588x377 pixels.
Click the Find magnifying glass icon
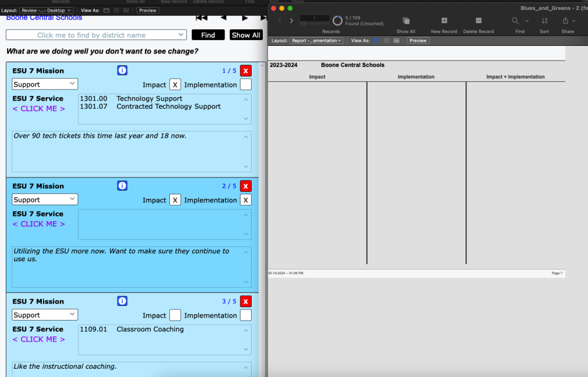point(515,21)
